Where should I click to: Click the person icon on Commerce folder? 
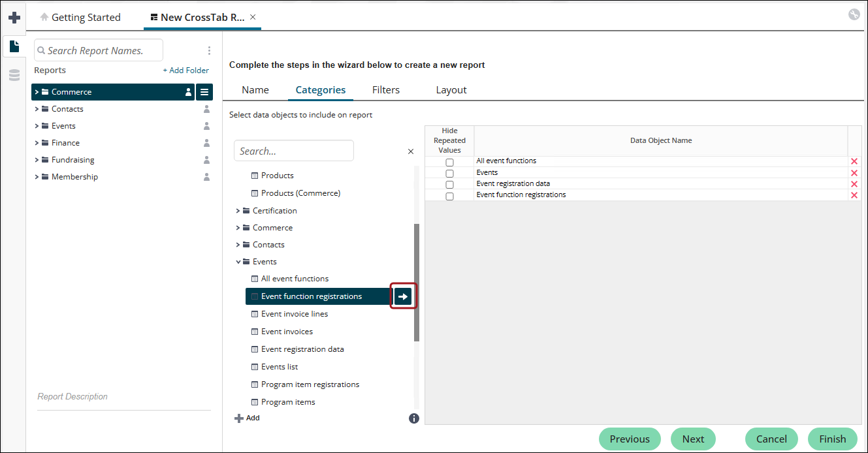(188, 92)
